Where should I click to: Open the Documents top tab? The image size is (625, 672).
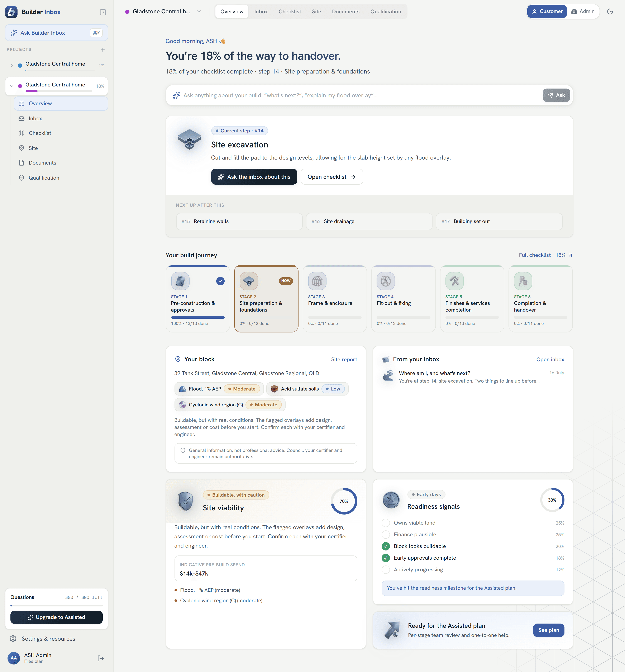346,11
